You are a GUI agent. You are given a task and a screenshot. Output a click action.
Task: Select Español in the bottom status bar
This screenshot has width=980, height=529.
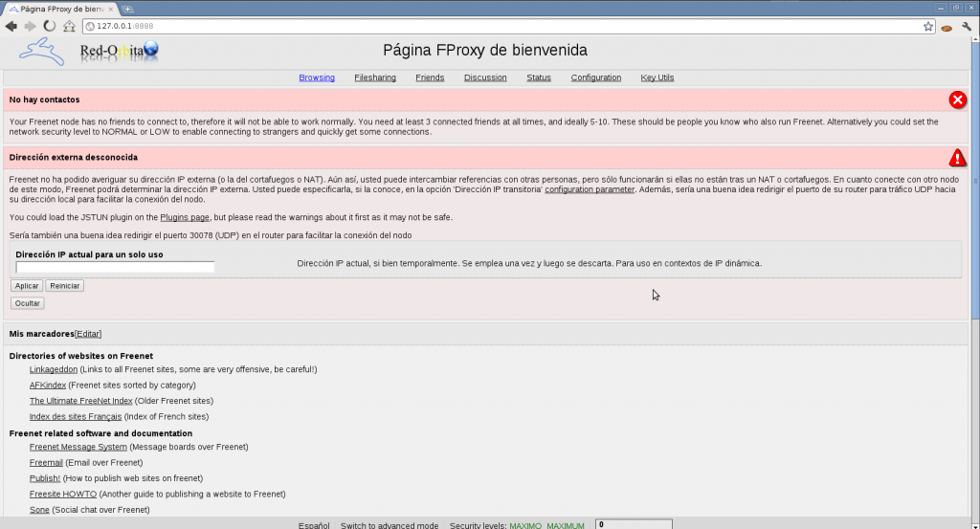314,525
